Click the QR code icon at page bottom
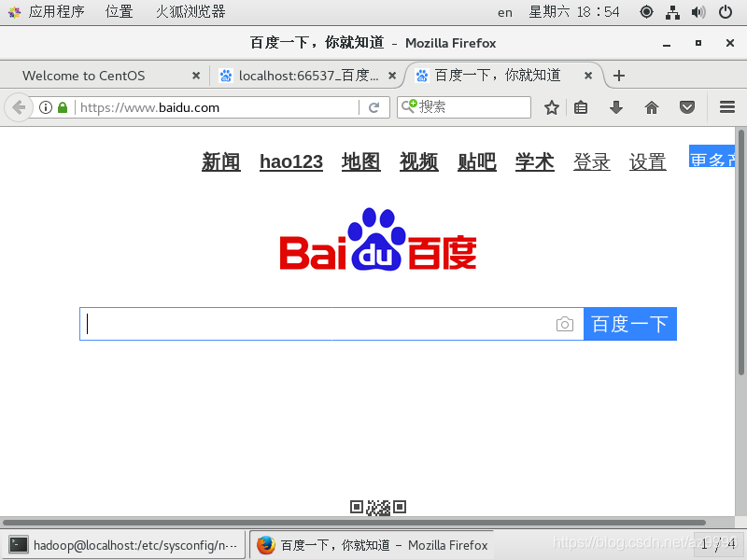Viewport: 747px width, 560px height. point(378,508)
